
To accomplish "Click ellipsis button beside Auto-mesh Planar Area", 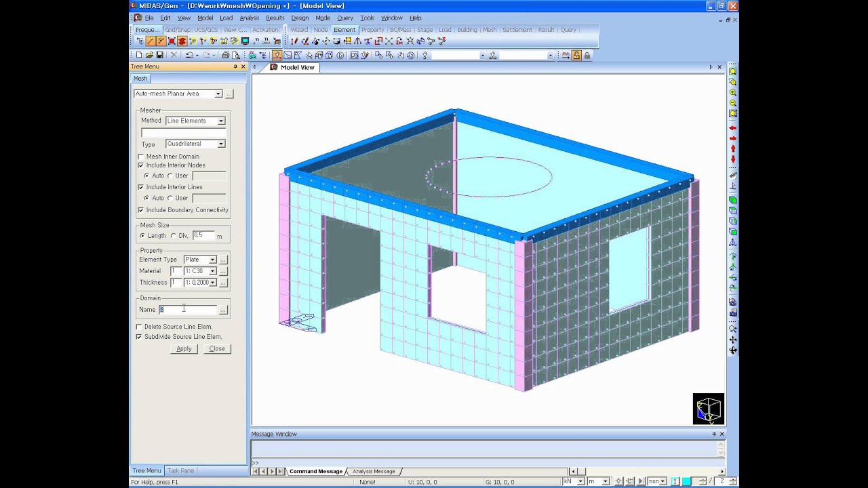I will click(x=229, y=94).
